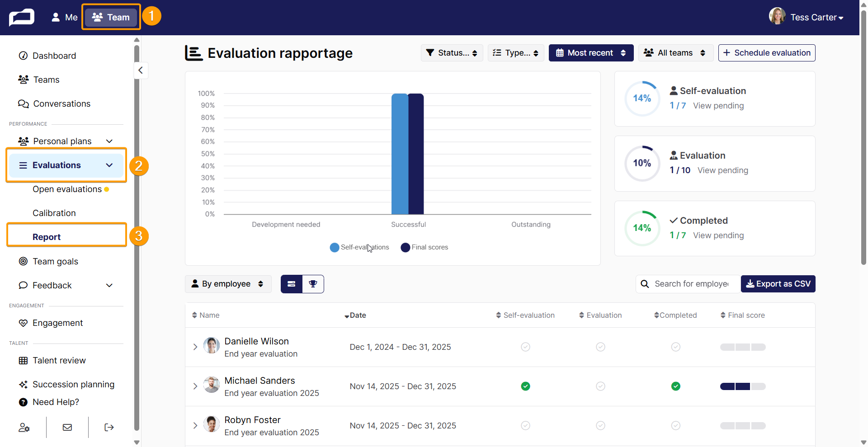Viewport: 868px width, 447px height.
Task: Open the Status filter dropdown
Action: (x=452, y=53)
